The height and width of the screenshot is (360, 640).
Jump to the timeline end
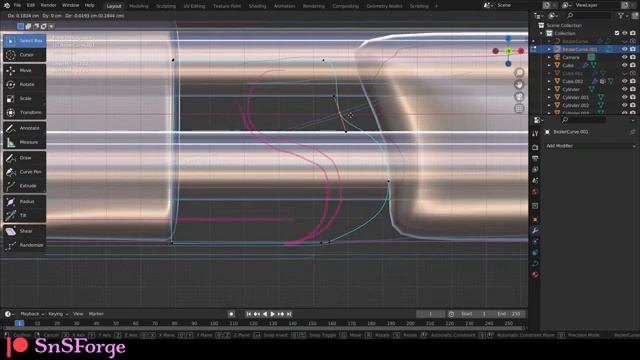tap(289, 314)
